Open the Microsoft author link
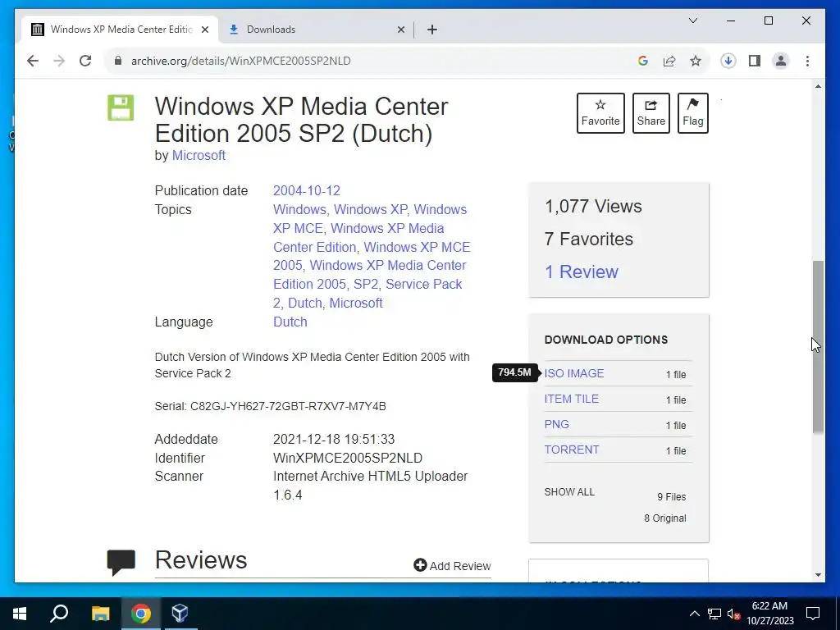This screenshot has height=630, width=840. click(x=199, y=155)
